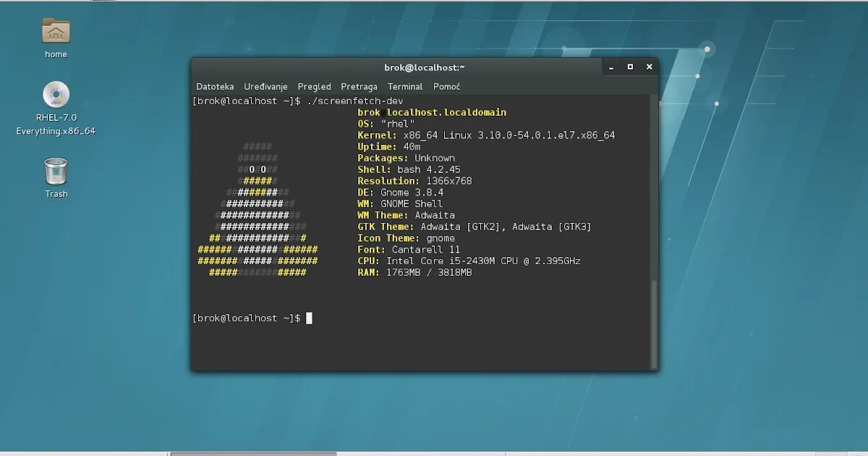Close the brok@localhost terminal window
The height and width of the screenshot is (456, 868).
coord(649,67)
